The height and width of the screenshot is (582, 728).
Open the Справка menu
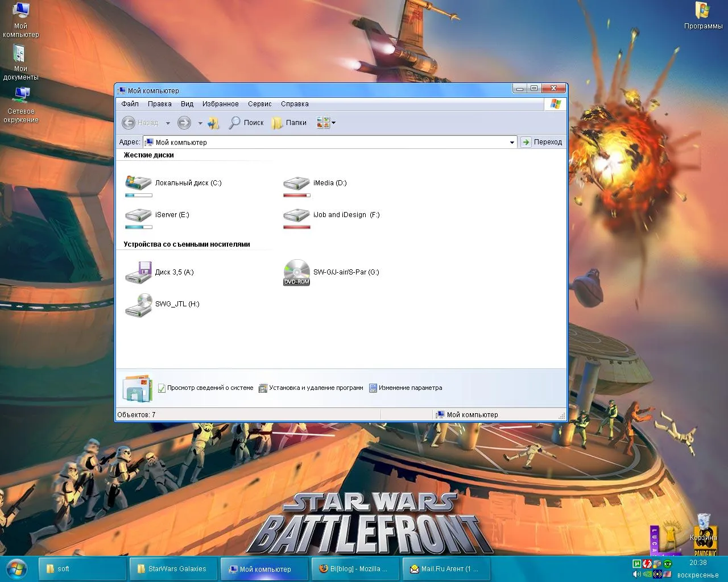tap(295, 104)
